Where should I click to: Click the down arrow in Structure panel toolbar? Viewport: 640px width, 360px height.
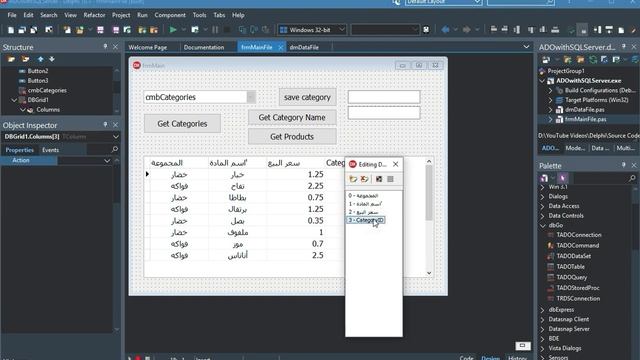pyautogui.click(x=52, y=59)
